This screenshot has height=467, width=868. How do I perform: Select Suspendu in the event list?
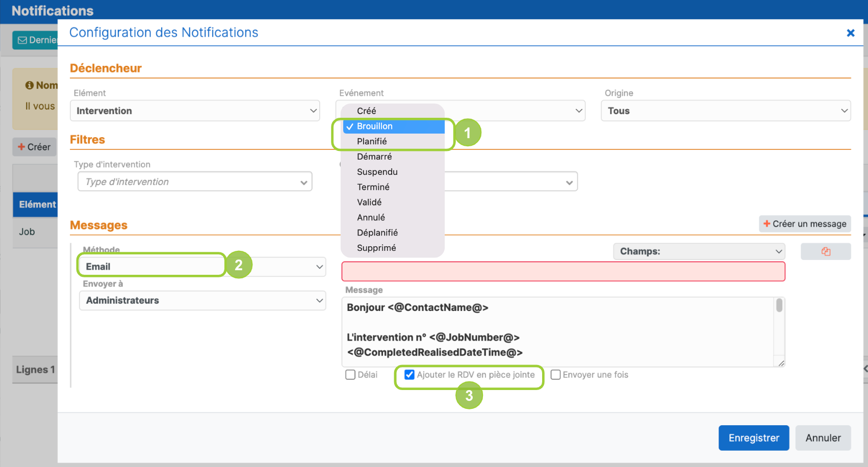click(x=393, y=172)
